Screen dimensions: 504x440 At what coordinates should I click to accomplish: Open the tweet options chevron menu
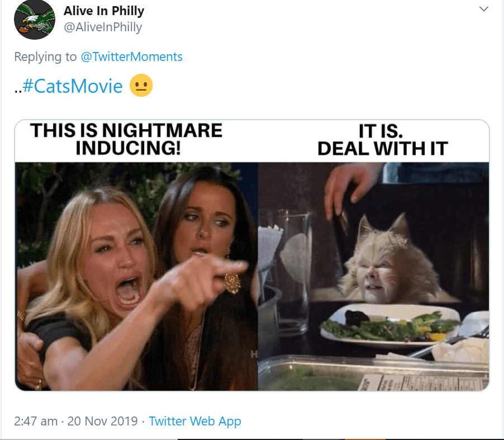coord(484,9)
